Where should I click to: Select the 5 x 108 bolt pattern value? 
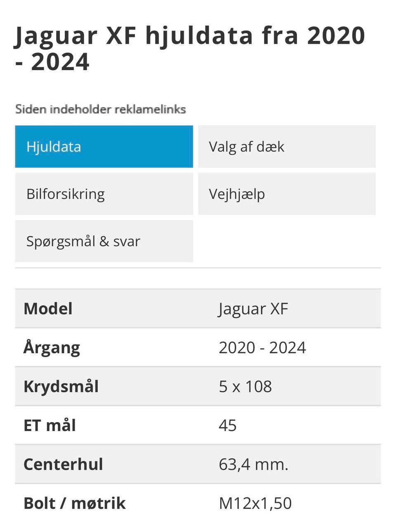coord(245,387)
